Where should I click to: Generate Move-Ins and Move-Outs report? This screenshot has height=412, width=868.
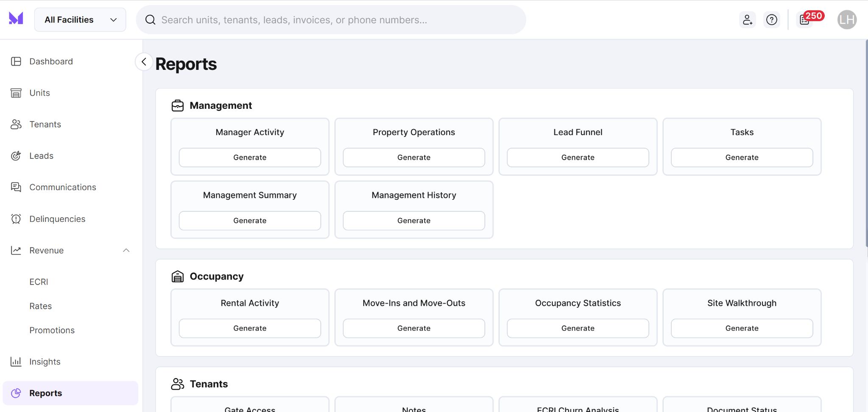point(414,328)
